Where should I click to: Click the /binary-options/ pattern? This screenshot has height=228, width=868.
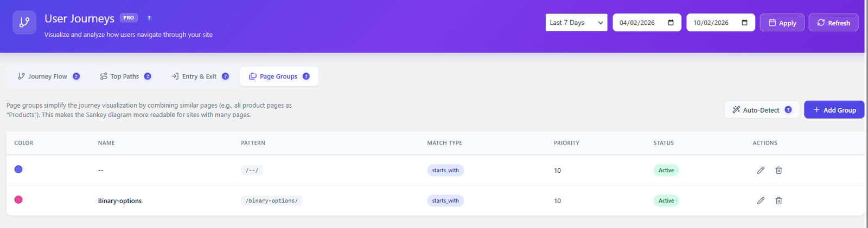(x=272, y=201)
